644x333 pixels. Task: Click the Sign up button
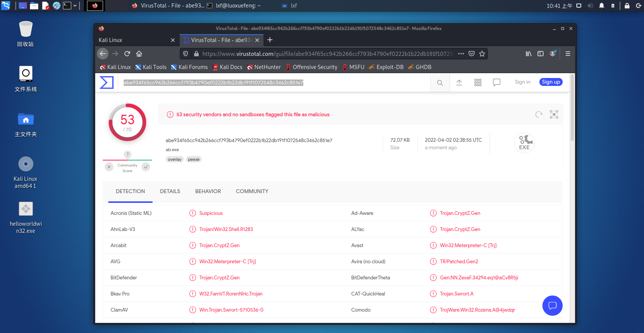coord(551,82)
